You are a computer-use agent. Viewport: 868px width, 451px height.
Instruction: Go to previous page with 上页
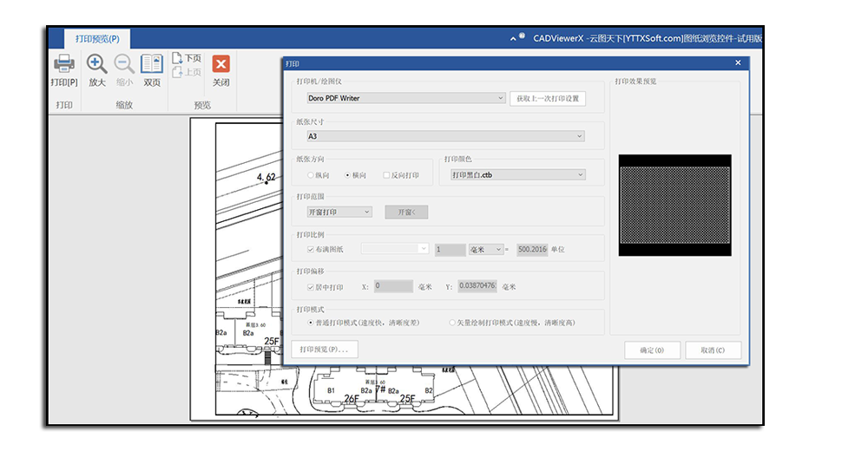coord(187,72)
